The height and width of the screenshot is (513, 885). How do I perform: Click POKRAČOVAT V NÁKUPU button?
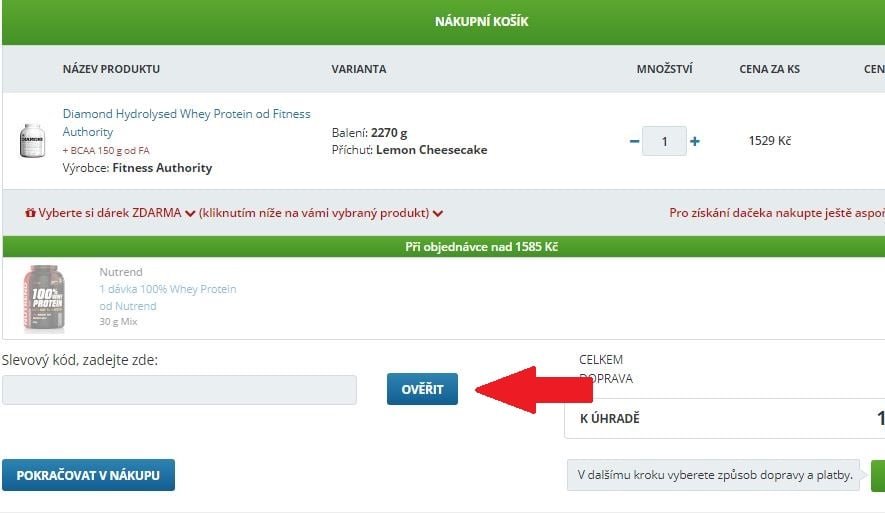88,475
